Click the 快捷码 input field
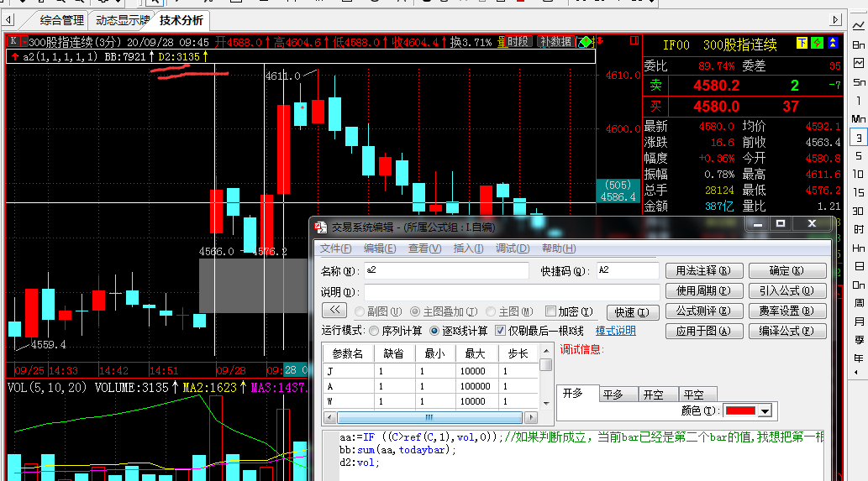The height and width of the screenshot is (481, 868). click(627, 270)
